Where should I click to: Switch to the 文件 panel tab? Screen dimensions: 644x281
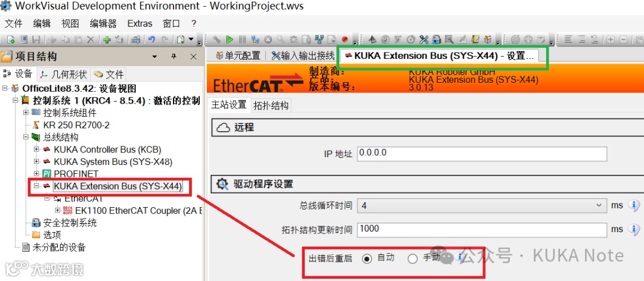(x=109, y=74)
